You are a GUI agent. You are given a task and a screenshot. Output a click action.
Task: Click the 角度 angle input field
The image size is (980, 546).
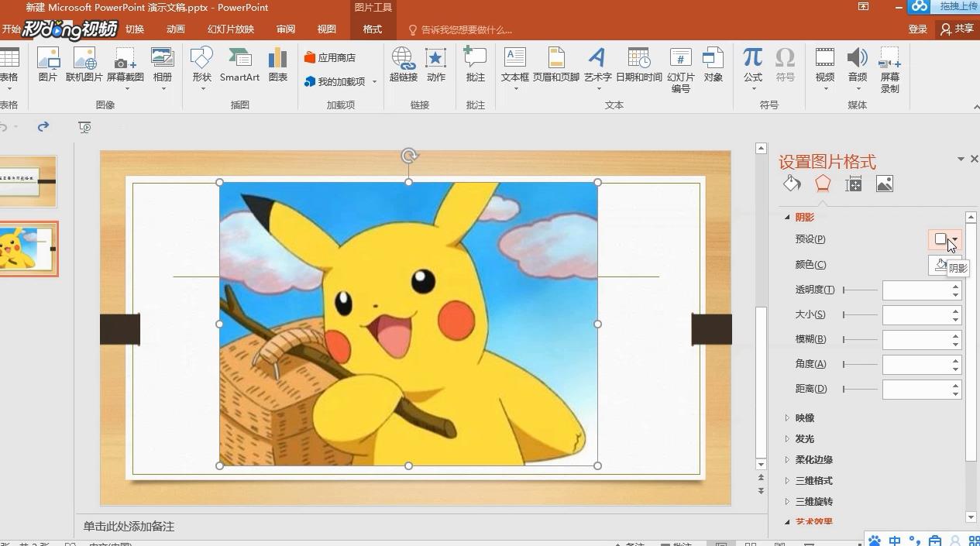pos(916,365)
